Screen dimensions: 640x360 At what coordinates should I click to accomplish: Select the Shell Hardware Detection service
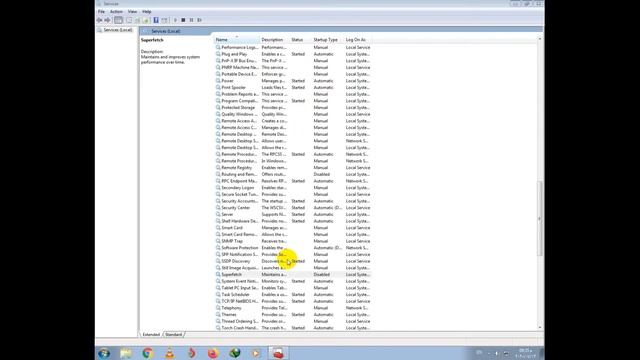[293, 221]
